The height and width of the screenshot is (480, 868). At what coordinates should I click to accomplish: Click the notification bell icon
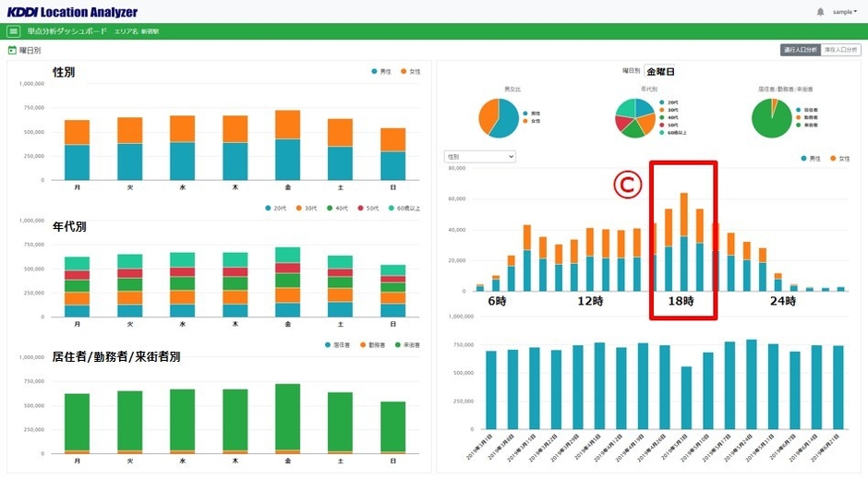tap(820, 12)
